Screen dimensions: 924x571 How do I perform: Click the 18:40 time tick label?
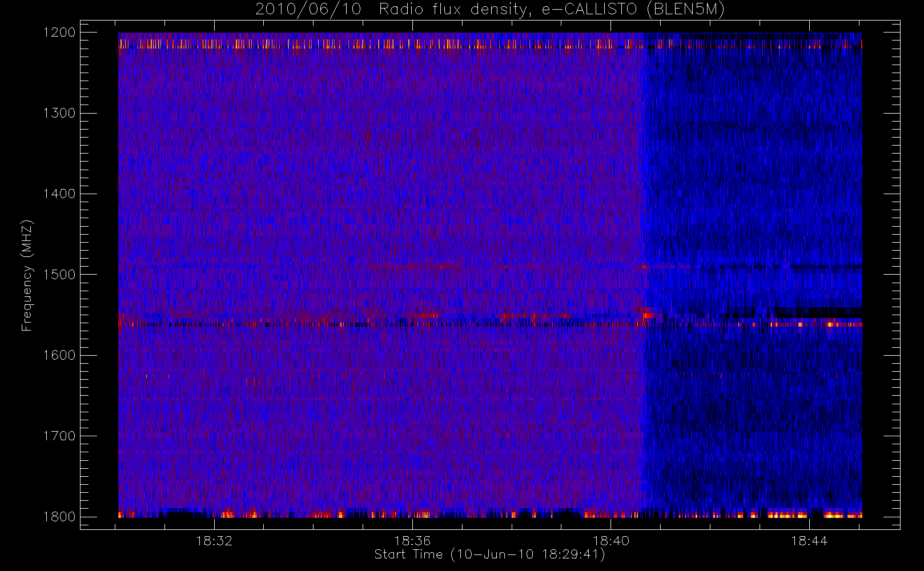[x=610, y=541]
